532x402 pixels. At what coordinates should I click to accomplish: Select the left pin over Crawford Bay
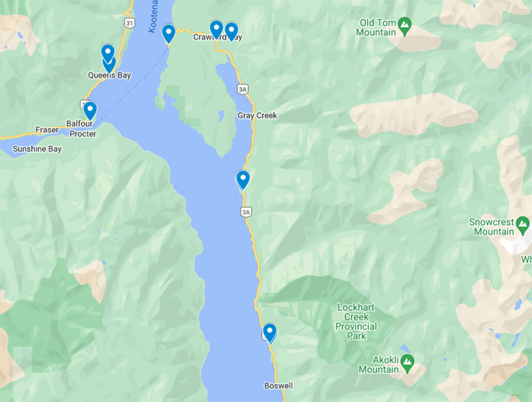click(x=216, y=29)
